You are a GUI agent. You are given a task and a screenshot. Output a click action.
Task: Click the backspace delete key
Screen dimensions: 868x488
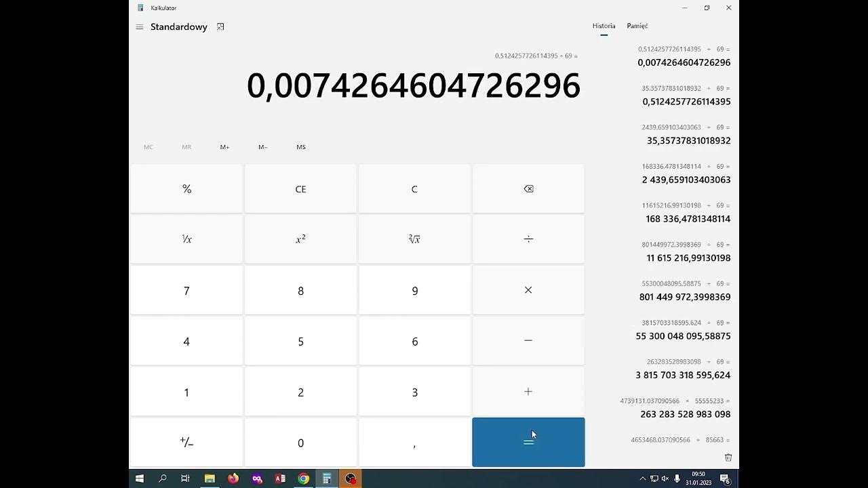point(528,188)
